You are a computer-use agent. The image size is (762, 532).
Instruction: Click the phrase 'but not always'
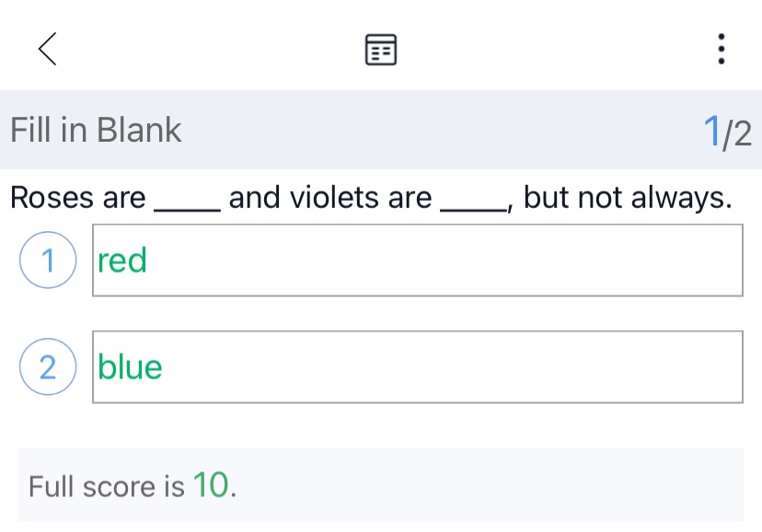coord(627,198)
